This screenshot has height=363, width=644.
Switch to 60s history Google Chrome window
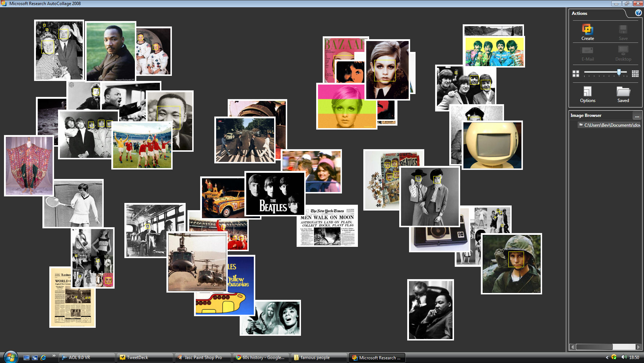261,358
